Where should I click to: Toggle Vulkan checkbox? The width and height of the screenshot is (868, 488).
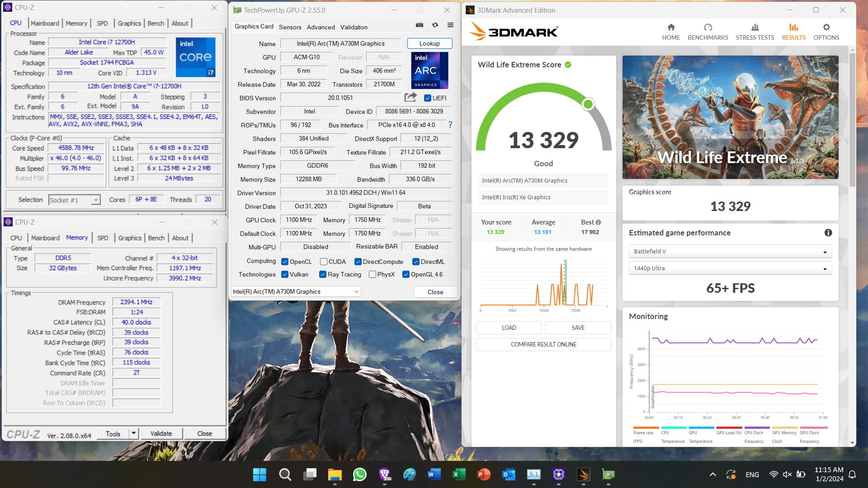(x=285, y=274)
